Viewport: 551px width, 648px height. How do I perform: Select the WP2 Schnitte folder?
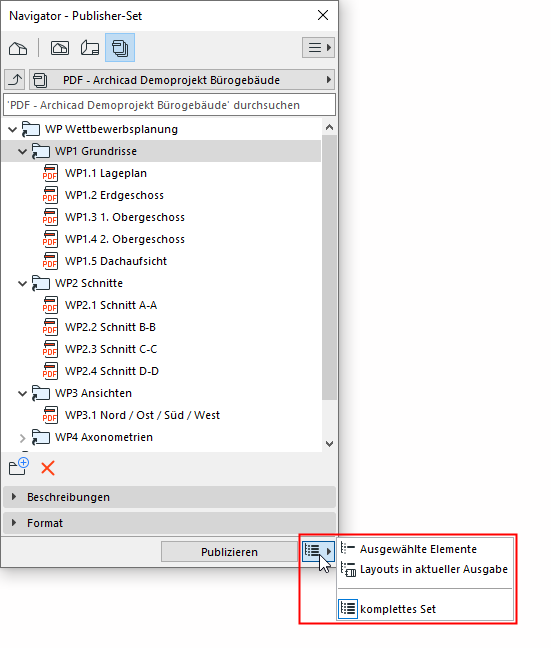89,283
